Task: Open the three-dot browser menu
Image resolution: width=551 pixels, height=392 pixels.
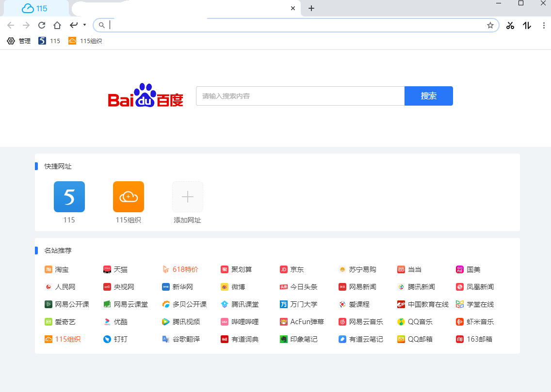Action: pyautogui.click(x=544, y=25)
